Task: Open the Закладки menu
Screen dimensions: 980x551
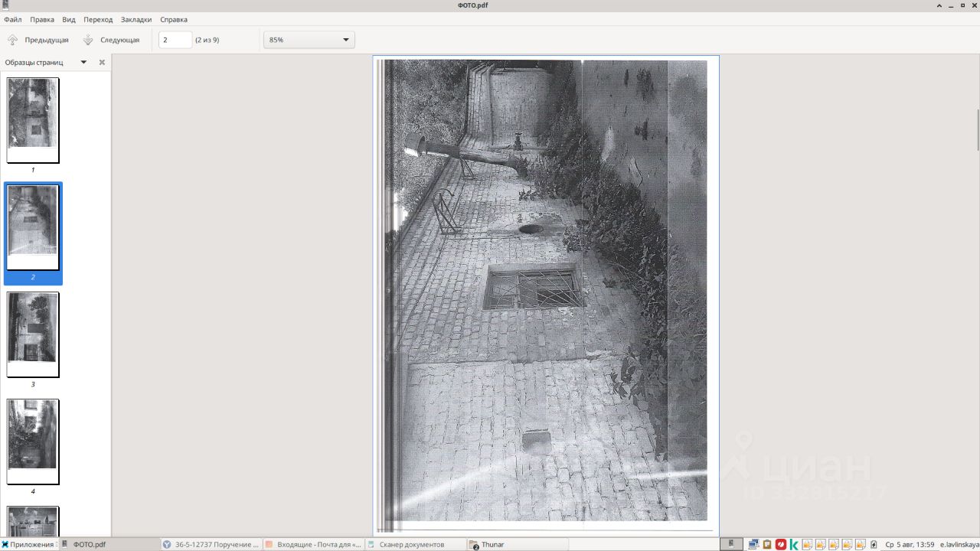Action: coord(136,19)
